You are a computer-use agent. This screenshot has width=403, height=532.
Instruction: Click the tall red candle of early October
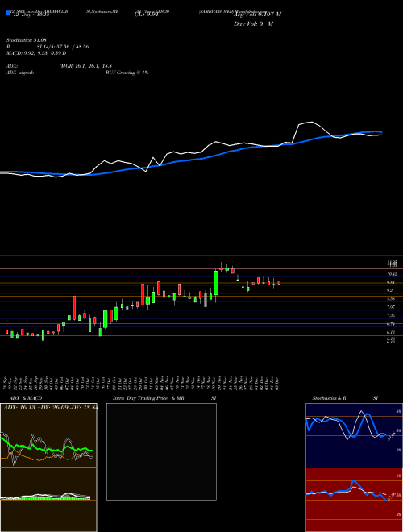[x=74, y=308]
